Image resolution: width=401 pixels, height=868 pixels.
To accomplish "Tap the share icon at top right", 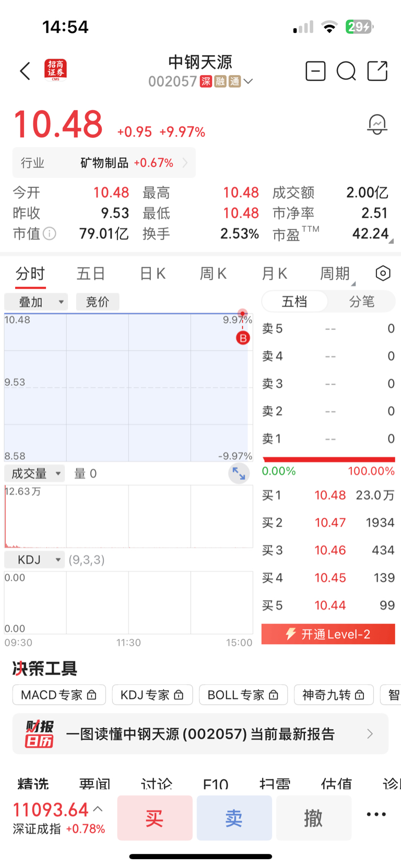I will coord(378,71).
